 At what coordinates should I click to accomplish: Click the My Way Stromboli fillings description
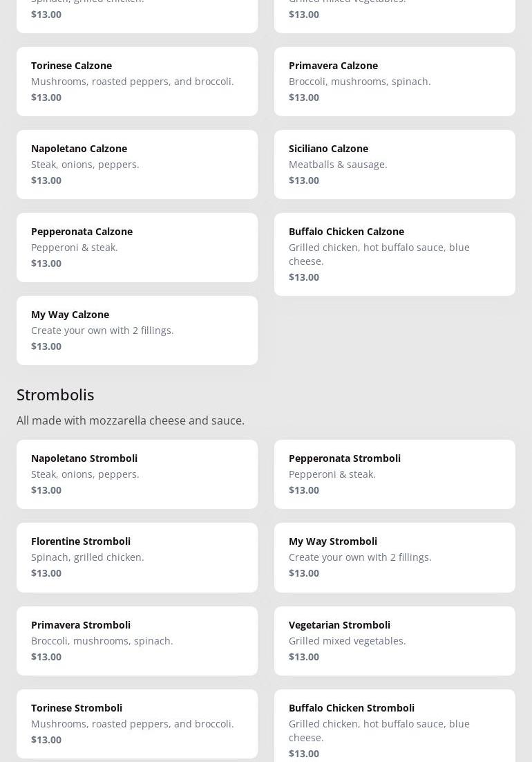360,557
